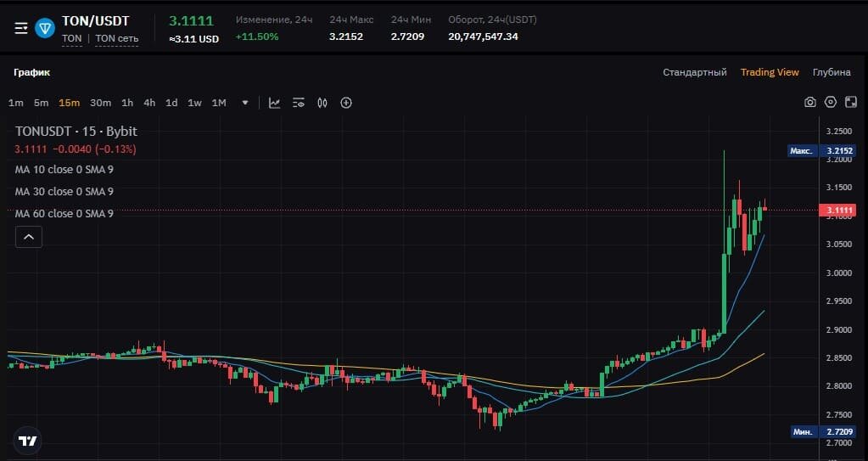Select the MA 60 close indicator legend
This screenshot has width=868, height=461.
(64, 213)
